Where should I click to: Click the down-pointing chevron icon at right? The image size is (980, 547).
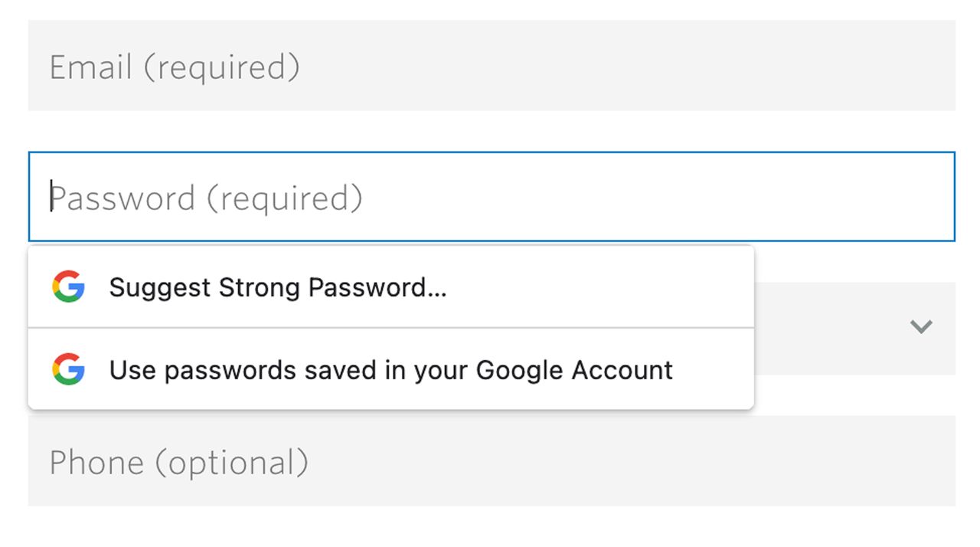click(921, 327)
